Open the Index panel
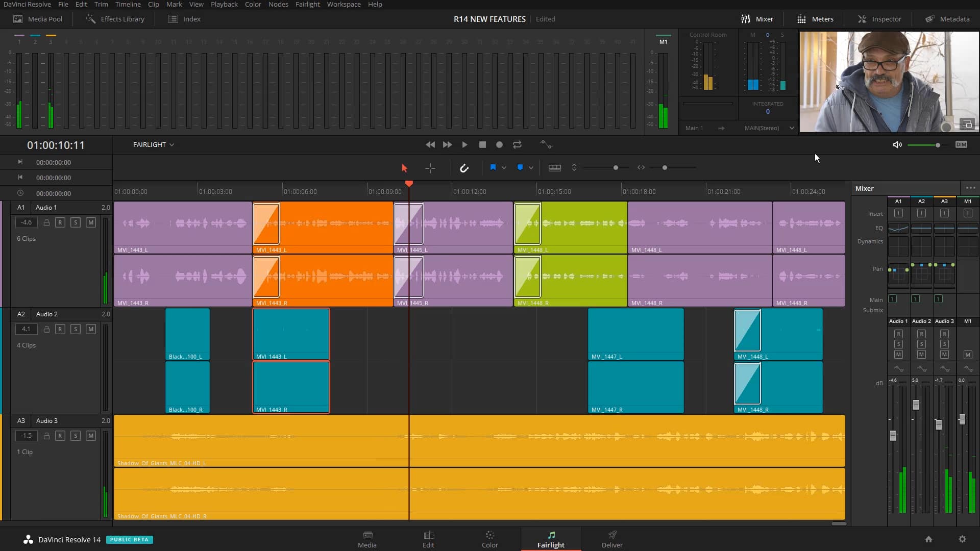This screenshot has height=551, width=980. pos(184,19)
